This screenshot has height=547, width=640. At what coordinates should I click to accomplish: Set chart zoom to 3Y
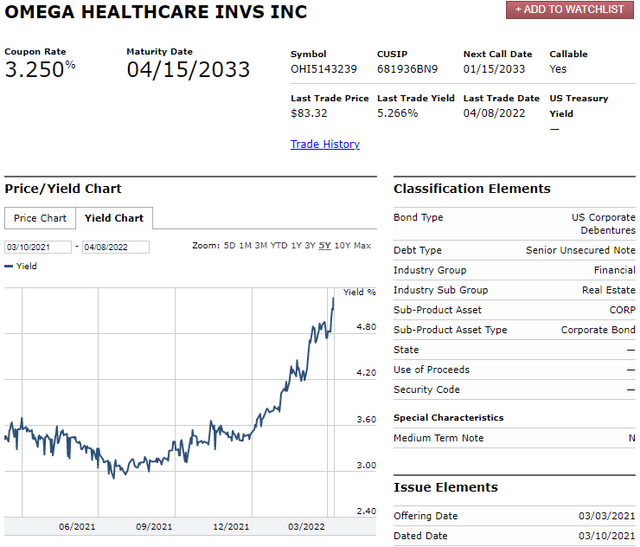pyautogui.click(x=310, y=246)
